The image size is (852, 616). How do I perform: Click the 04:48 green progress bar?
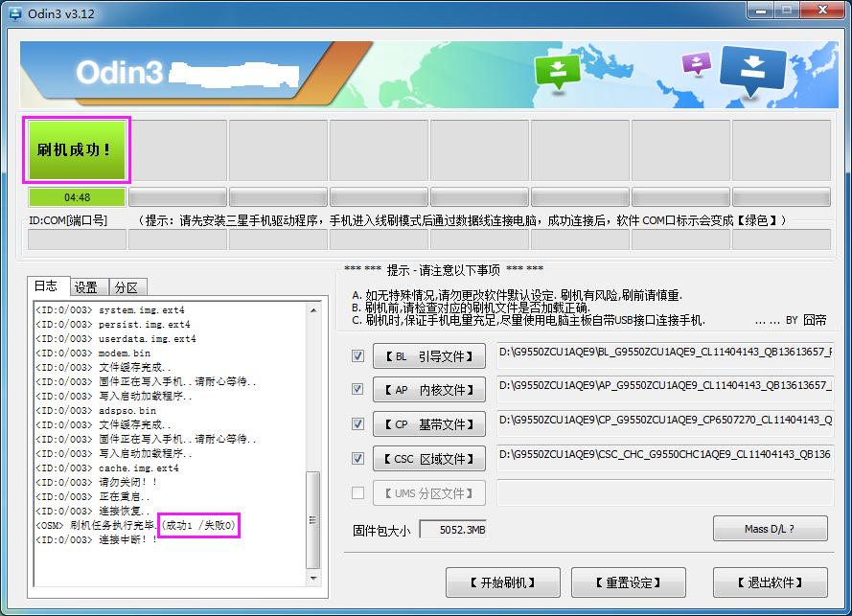pos(77,197)
